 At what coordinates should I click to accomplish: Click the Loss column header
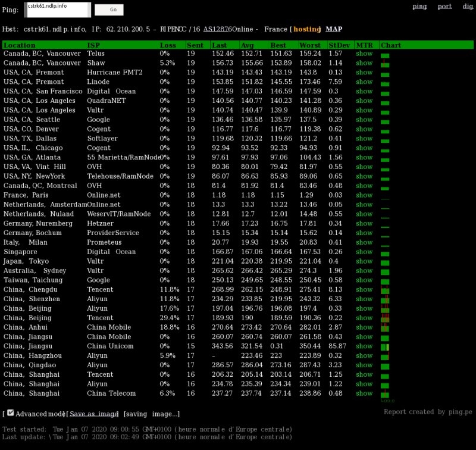pos(168,45)
